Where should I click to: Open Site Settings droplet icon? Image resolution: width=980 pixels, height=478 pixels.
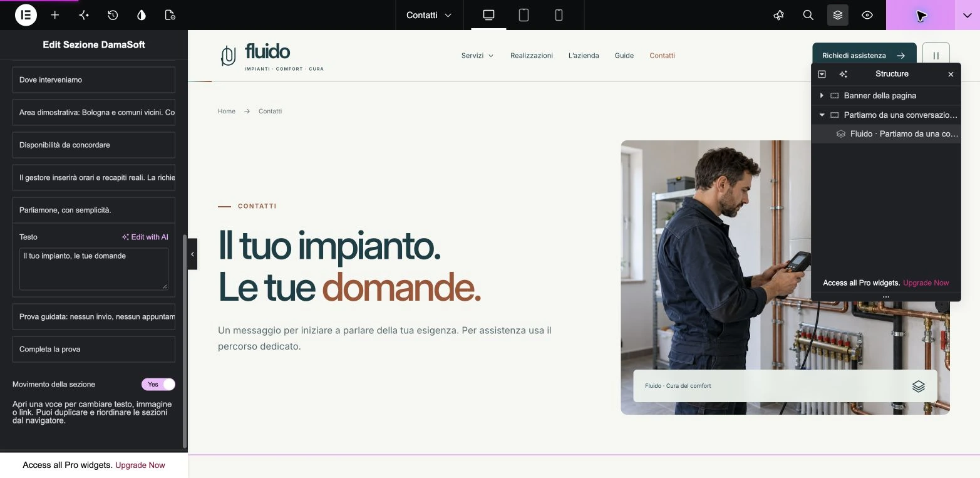click(142, 15)
